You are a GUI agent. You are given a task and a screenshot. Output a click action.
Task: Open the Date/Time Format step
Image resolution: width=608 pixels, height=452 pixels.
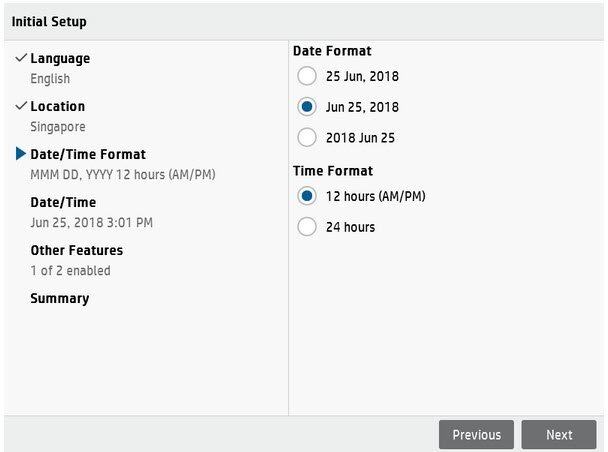[x=88, y=154]
